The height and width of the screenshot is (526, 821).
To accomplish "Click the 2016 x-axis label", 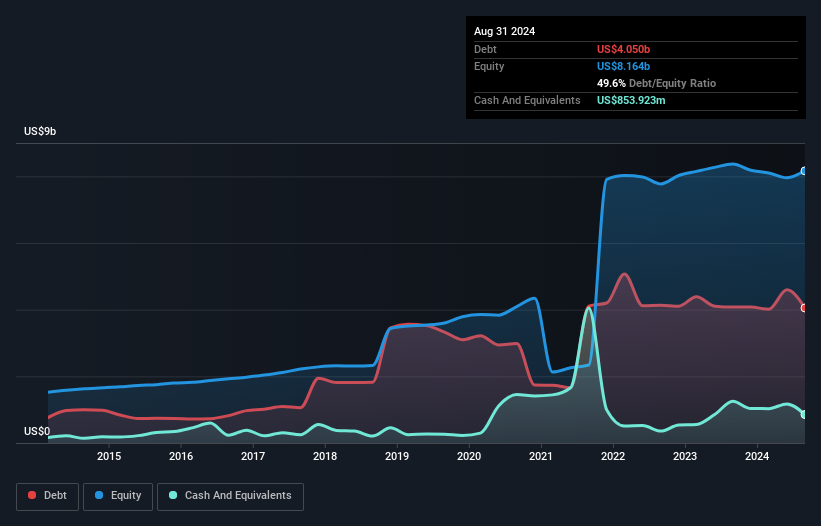I will 181,456.
